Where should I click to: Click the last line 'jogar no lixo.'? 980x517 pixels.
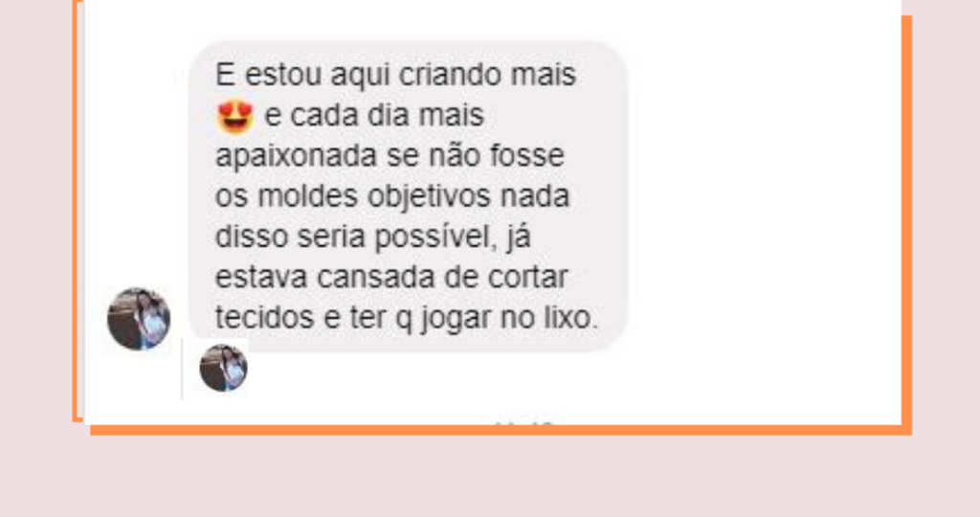tap(509, 318)
